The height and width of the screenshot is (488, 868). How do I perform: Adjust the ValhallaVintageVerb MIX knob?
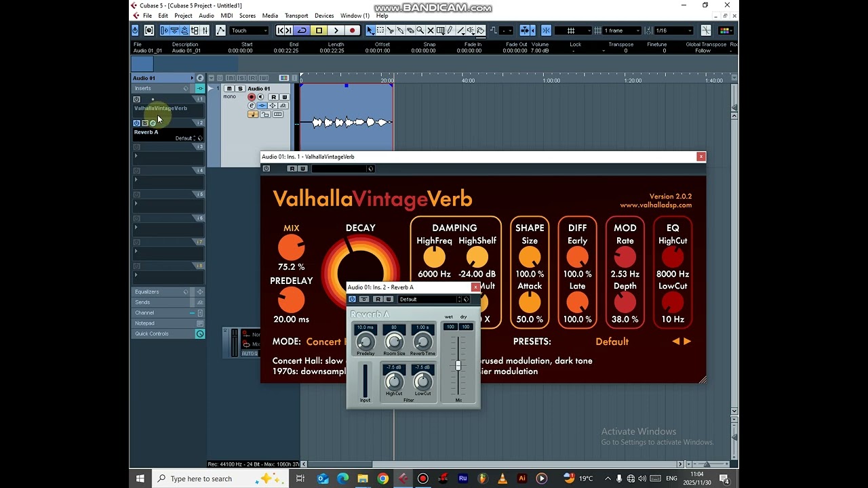pyautogui.click(x=291, y=248)
